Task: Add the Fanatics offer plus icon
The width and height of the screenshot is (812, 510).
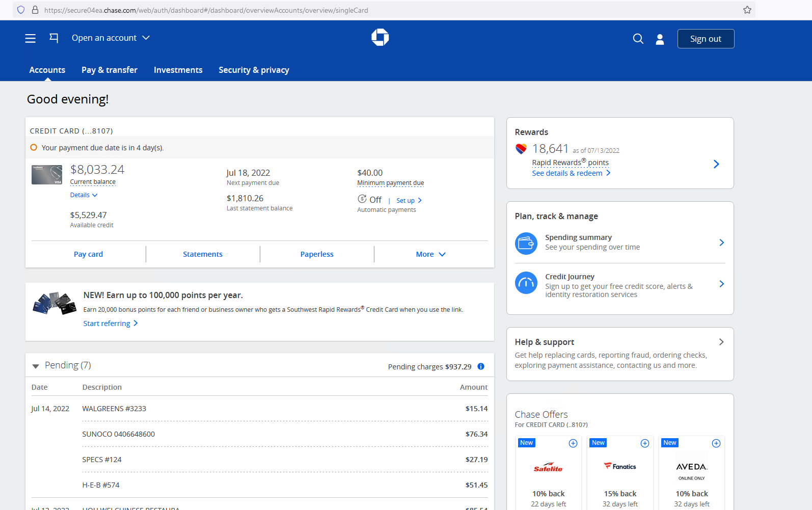Action: 645,443
